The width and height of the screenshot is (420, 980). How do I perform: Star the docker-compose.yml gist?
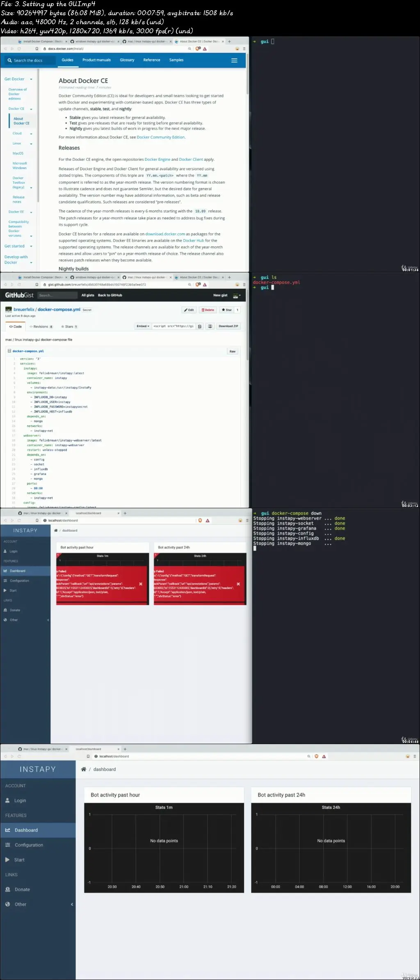[x=227, y=310]
